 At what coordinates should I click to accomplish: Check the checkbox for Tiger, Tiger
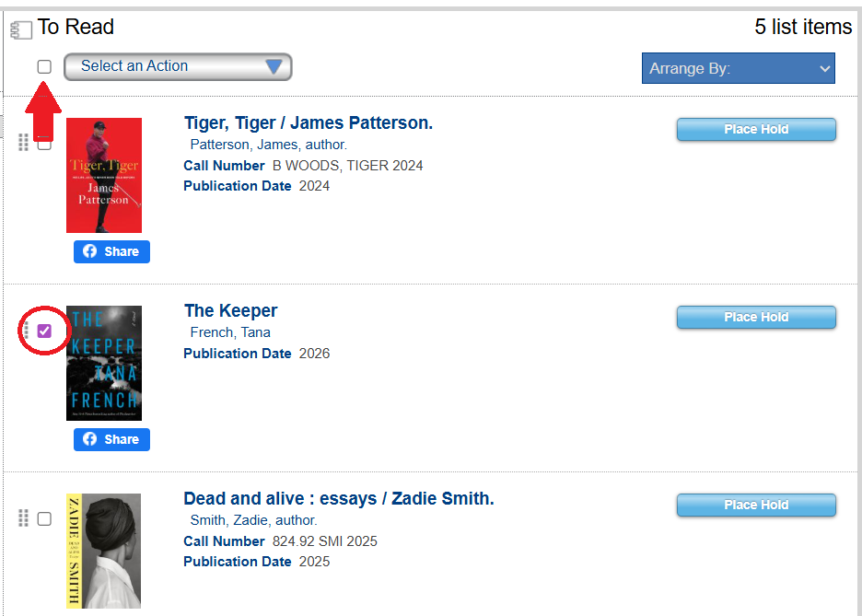coord(43,143)
